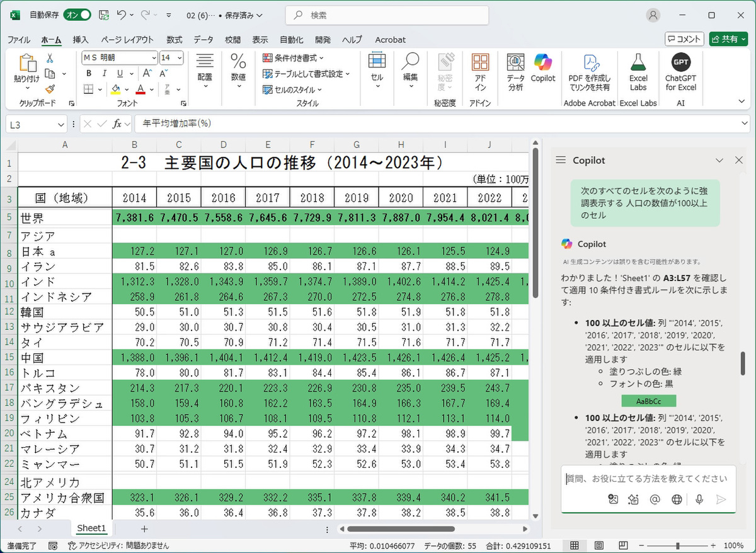This screenshot has height=553, width=756.
Task: Toggle bold formatting
Action: [x=88, y=73]
